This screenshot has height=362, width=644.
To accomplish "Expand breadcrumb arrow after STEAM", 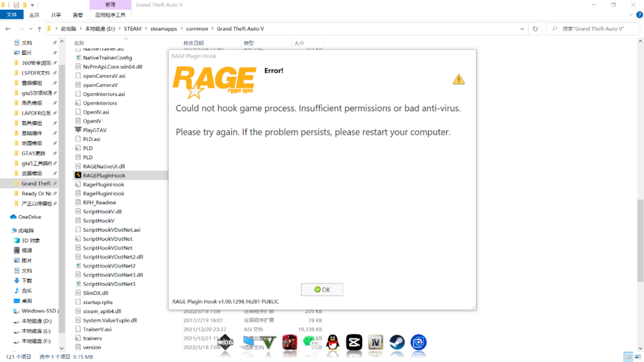I will (x=146, y=29).
